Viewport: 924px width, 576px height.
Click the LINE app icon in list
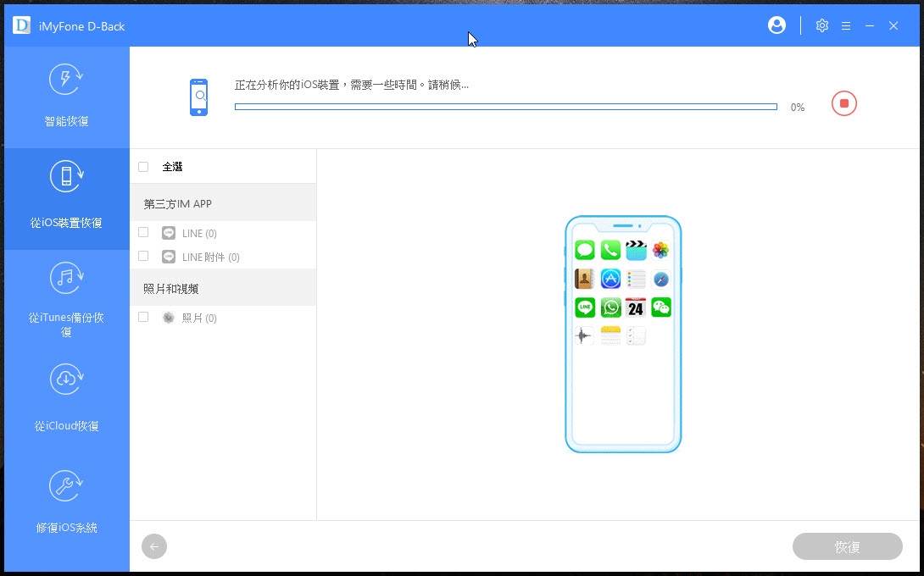coord(169,233)
